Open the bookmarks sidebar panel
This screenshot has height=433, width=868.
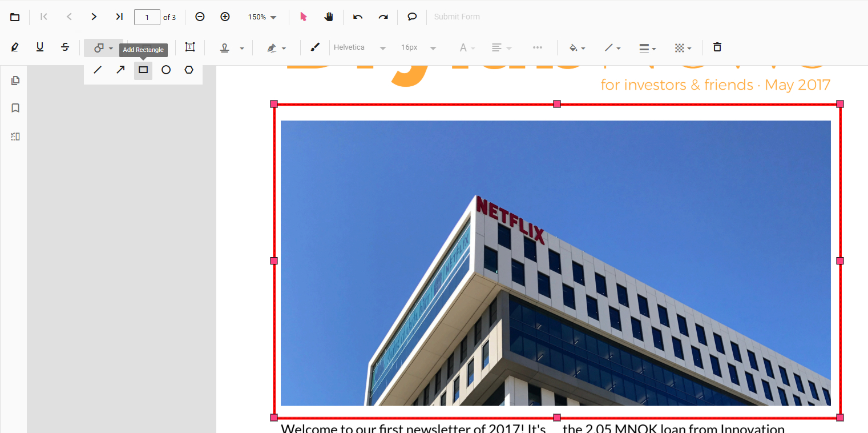(x=15, y=108)
